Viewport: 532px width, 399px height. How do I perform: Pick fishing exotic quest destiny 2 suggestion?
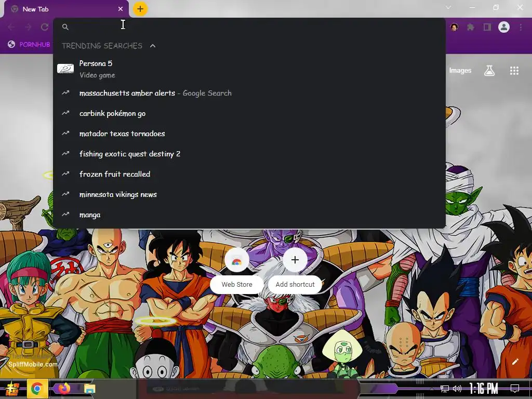[249, 154]
